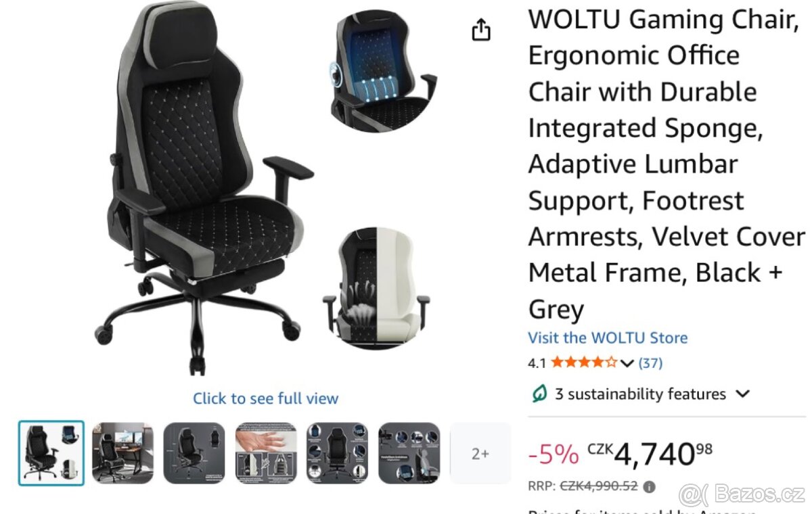The image size is (812, 514).
Task: Click the lumbar support inset image
Action: (x=383, y=70)
